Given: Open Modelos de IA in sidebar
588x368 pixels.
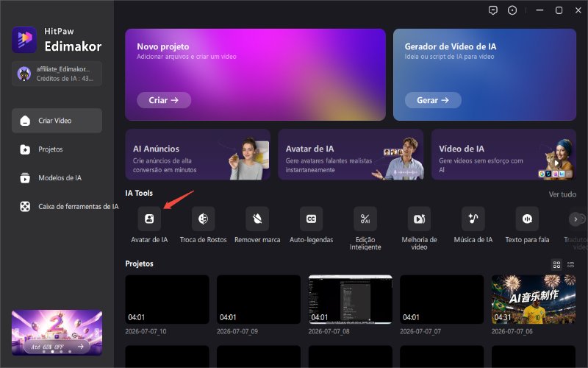Looking at the screenshot, I should (x=57, y=177).
